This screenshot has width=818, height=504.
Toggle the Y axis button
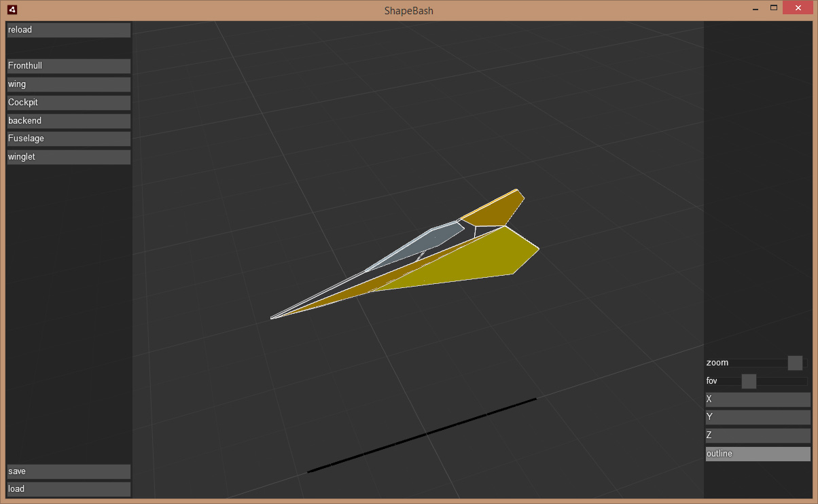758,417
